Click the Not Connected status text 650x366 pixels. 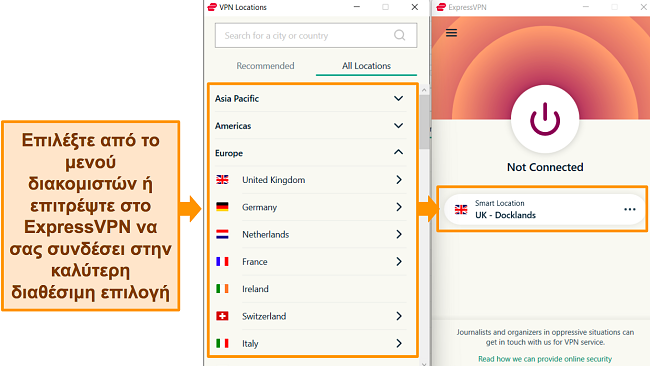(545, 167)
